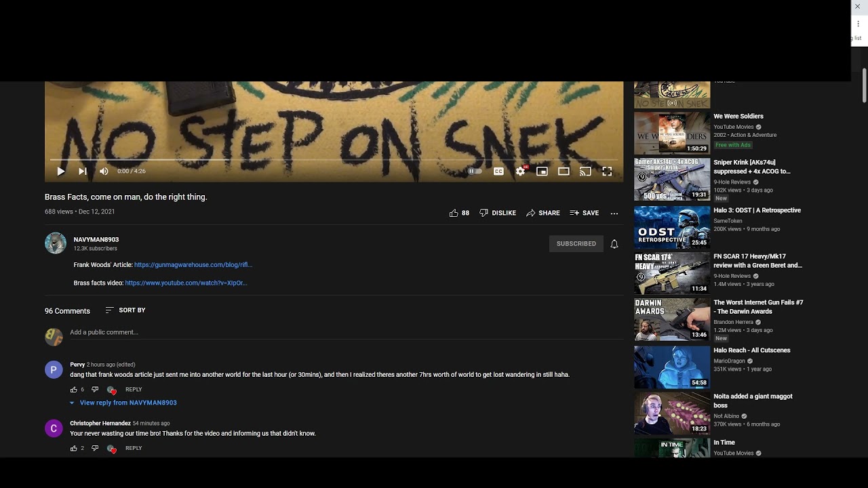Open the Noita giant maggot boss thumbnail

672,413
